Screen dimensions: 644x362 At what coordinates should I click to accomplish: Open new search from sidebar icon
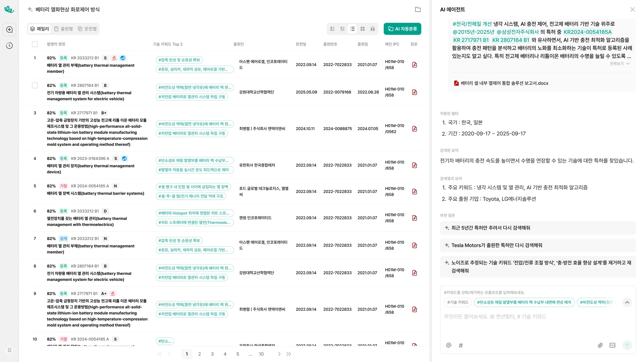tap(9, 29)
